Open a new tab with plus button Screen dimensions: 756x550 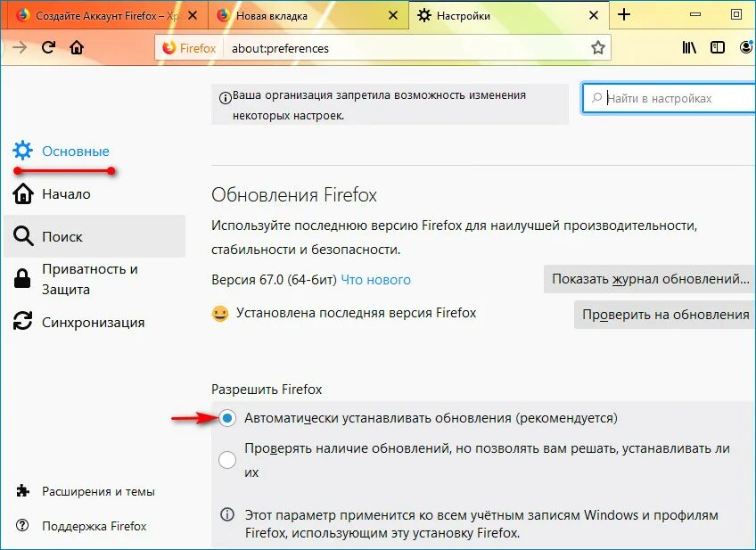624,14
